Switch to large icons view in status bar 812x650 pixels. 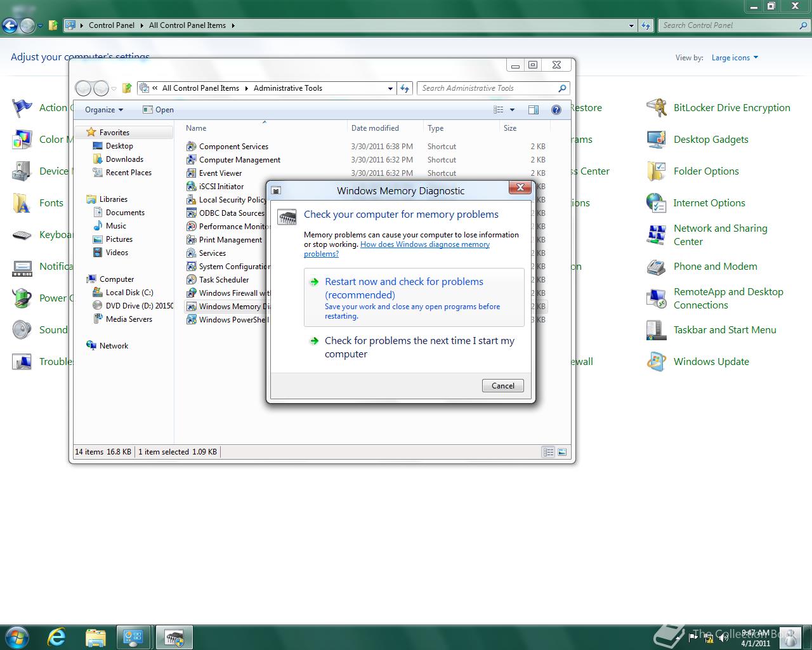(x=561, y=452)
